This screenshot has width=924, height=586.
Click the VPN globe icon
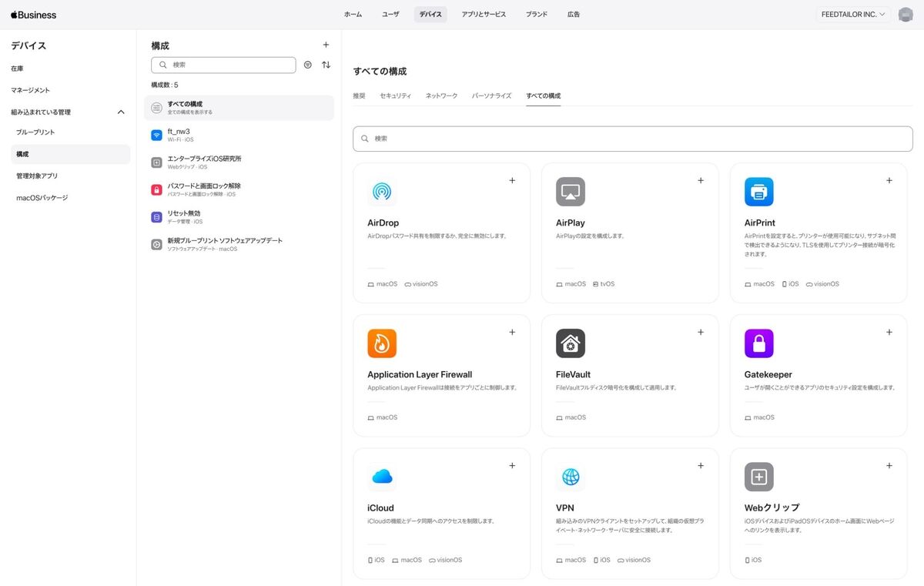[571, 477]
